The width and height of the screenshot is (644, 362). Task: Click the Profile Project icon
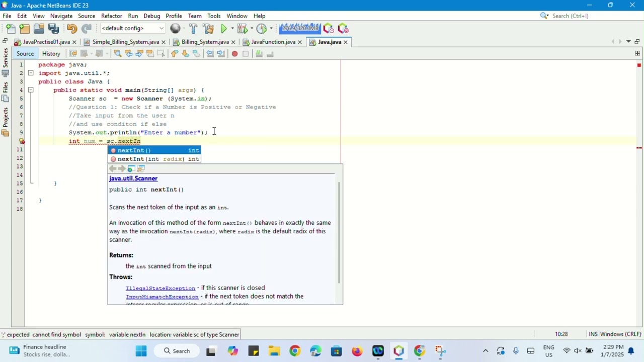click(x=261, y=29)
